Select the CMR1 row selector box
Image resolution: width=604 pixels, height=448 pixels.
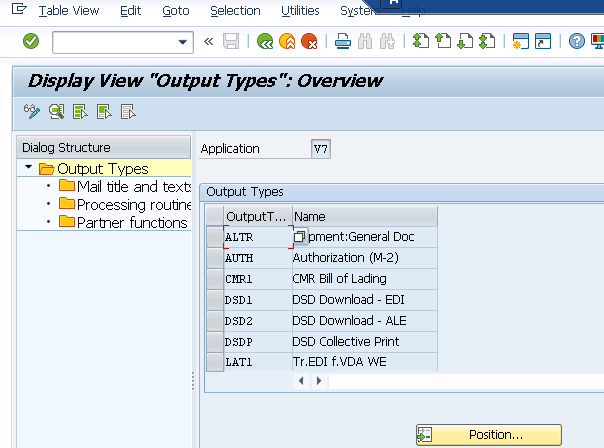pos(215,279)
